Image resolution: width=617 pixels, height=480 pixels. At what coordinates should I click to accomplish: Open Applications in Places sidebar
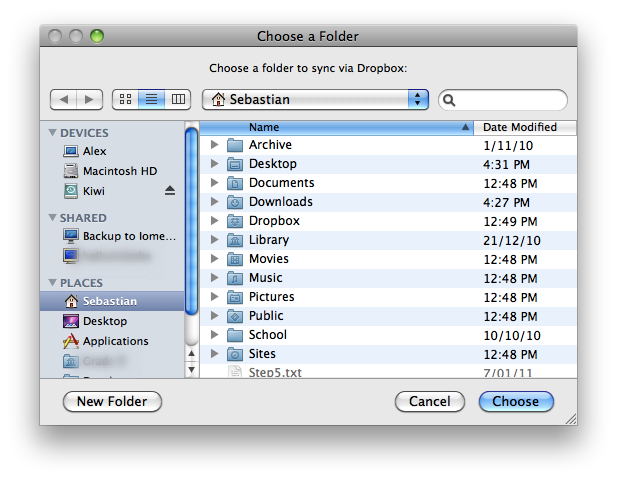coord(115,341)
